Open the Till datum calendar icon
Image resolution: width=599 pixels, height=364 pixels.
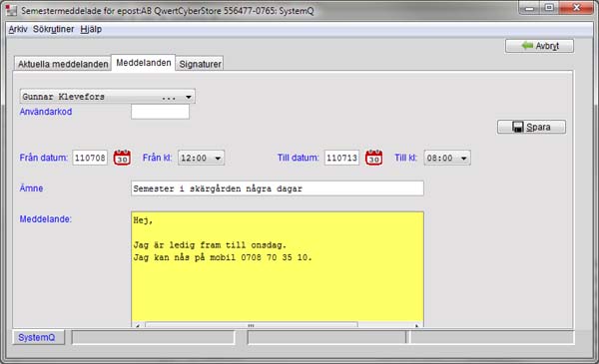click(373, 158)
